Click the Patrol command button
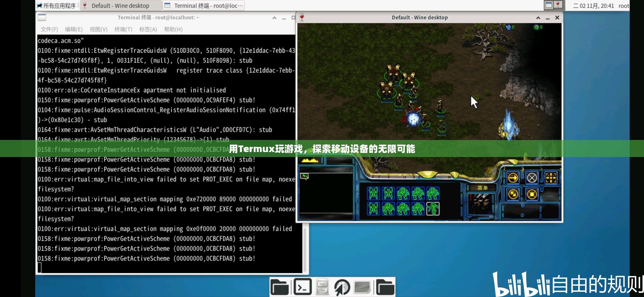 tap(513, 194)
